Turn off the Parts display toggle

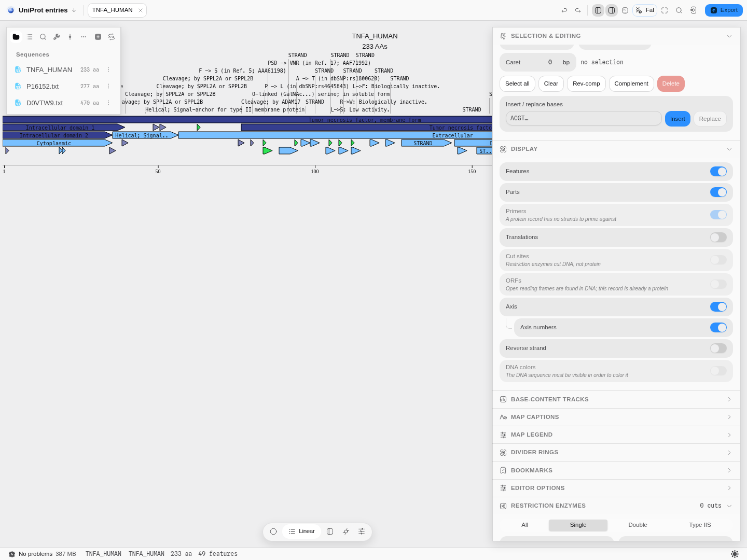point(718,192)
